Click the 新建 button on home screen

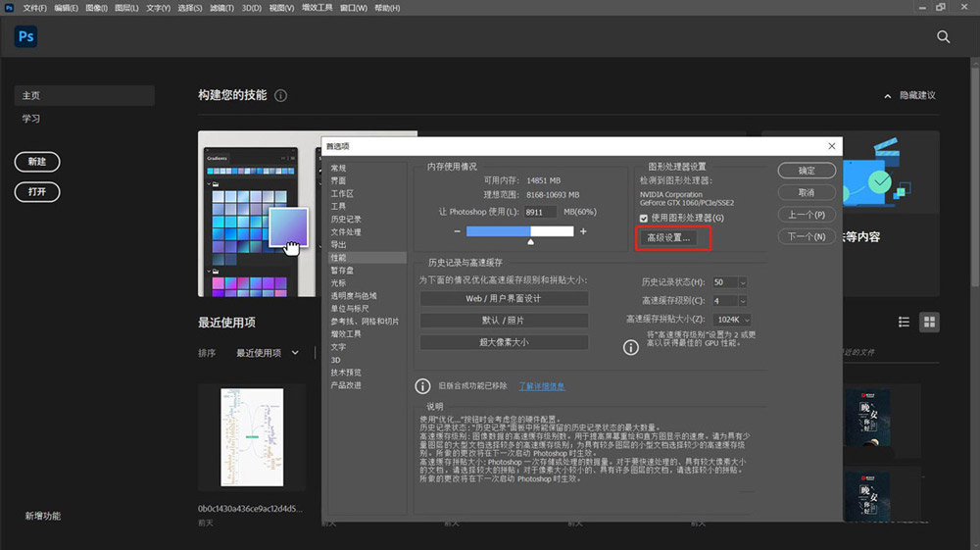[x=37, y=162]
